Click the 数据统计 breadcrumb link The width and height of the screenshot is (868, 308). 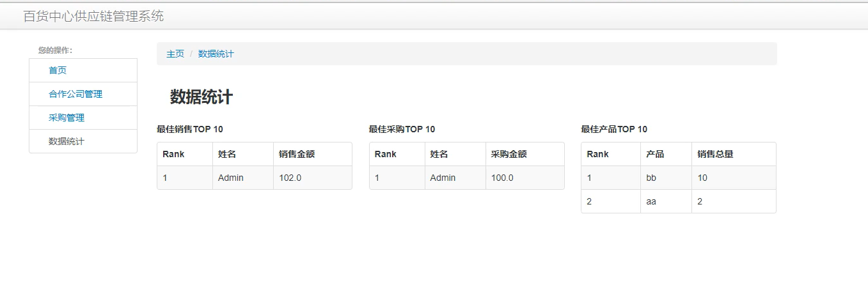tap(216, 54)
